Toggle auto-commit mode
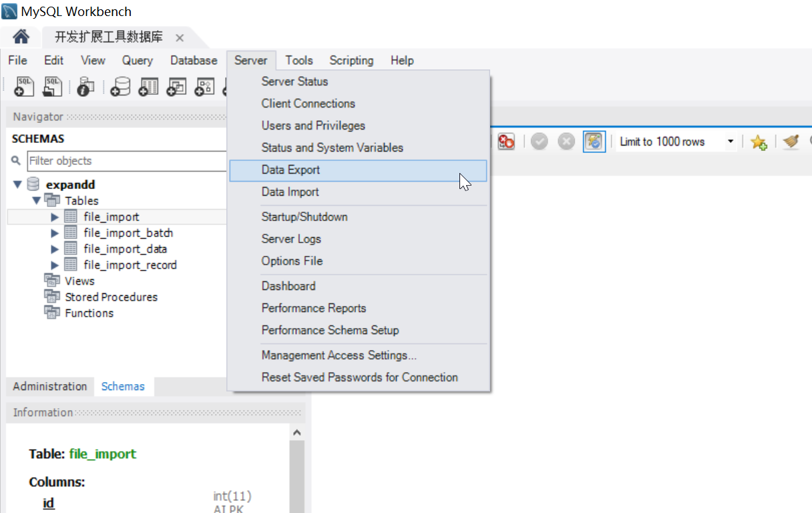Image resolution: width=812 pixels, height=513 pixels. coord(594,141)
